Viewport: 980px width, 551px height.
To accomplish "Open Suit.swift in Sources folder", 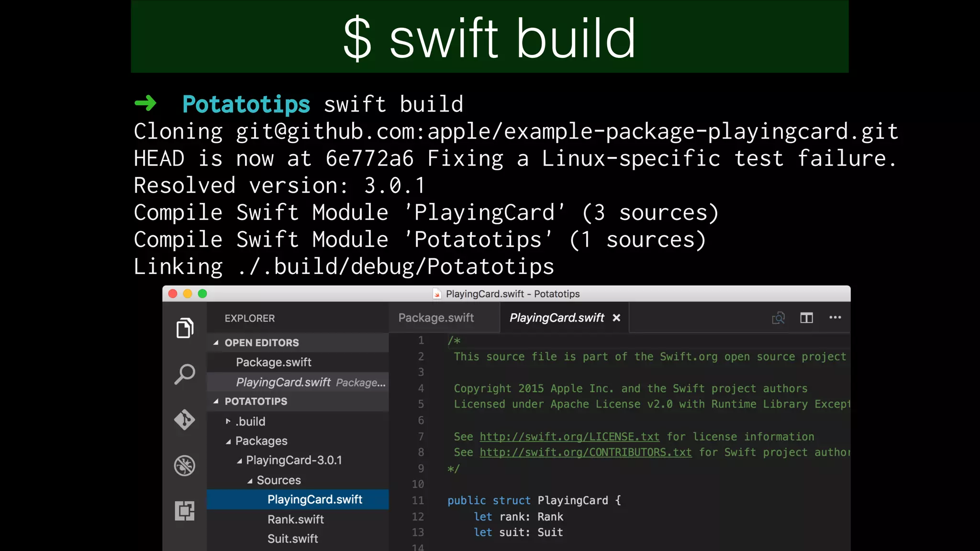I will (298, 539).
